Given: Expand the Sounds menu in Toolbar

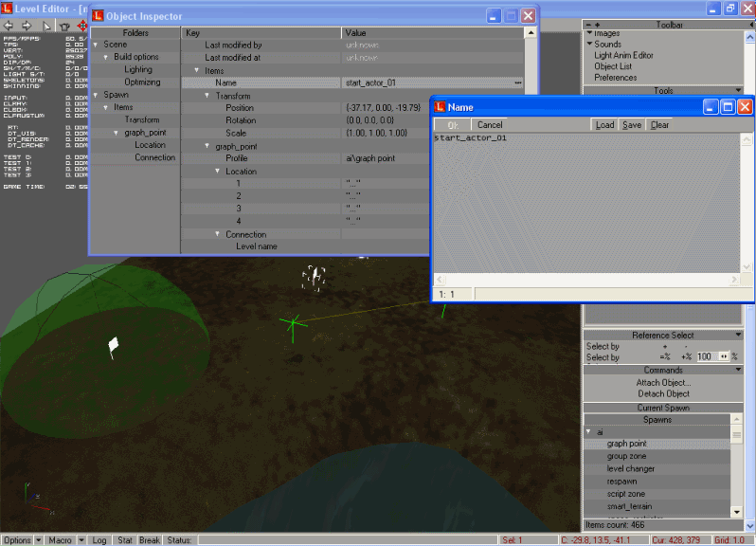Looking at the screenshot, I should (589, 44).
